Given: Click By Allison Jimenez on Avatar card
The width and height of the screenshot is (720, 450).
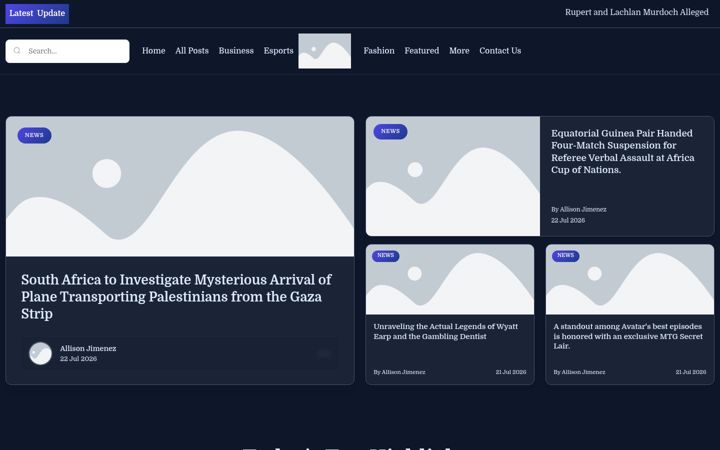Looking at the screenshot, I should click(579, 372).
